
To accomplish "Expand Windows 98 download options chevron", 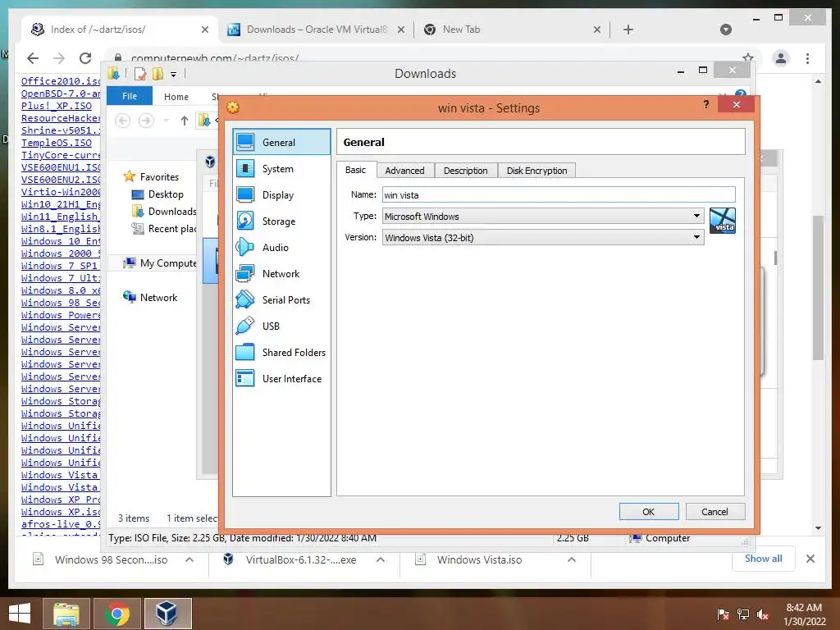I will (189, 559).
